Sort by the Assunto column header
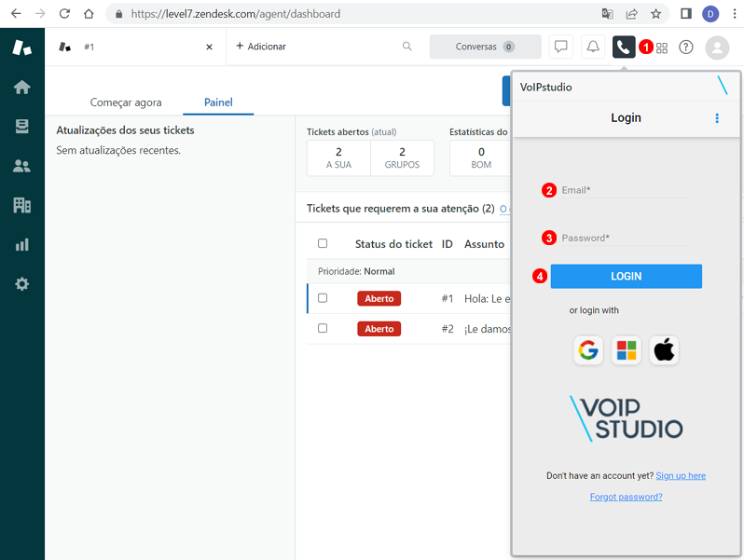The width and height of the screenshot is (744, 560). click(484, 244)
